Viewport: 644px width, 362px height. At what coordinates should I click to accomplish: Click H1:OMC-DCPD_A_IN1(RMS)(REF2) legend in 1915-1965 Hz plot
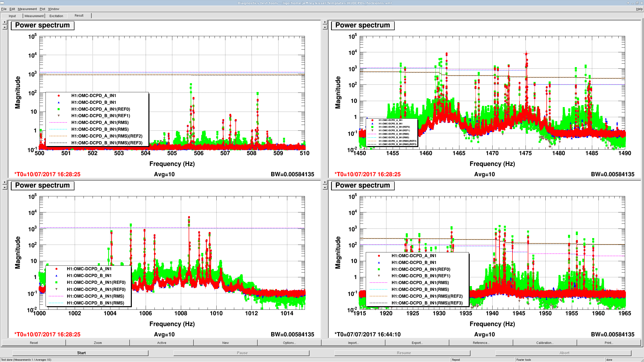[x=427, y=296]
